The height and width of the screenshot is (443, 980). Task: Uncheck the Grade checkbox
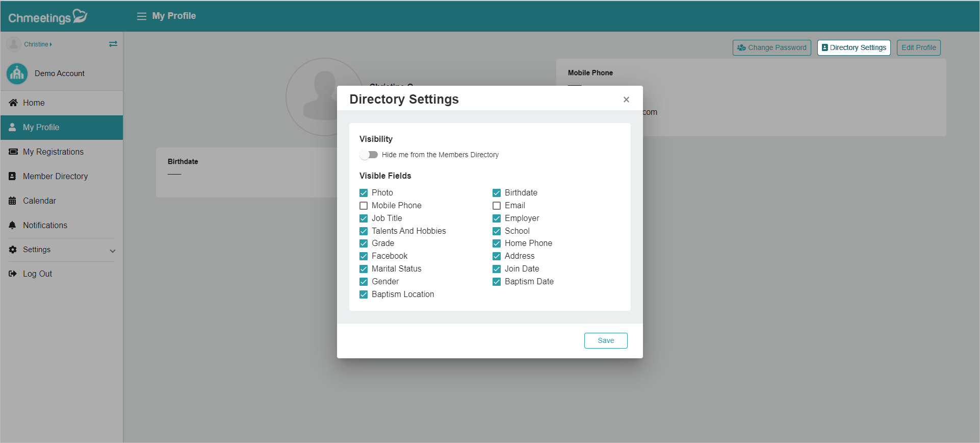click(364, 243)
